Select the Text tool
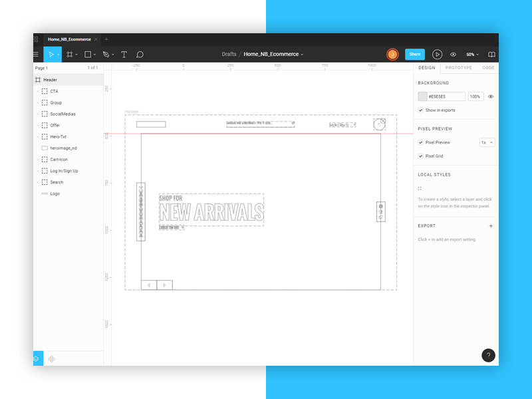Image resolution: width=532 pixels, height=399 pixels. point(123,55)
